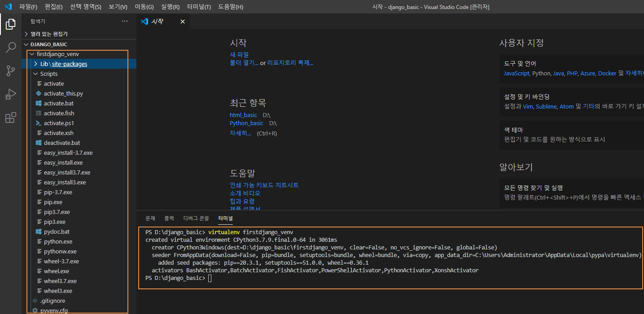Open the 편집(E) menu
Screen dimensions: 644x314
[54, 7]
